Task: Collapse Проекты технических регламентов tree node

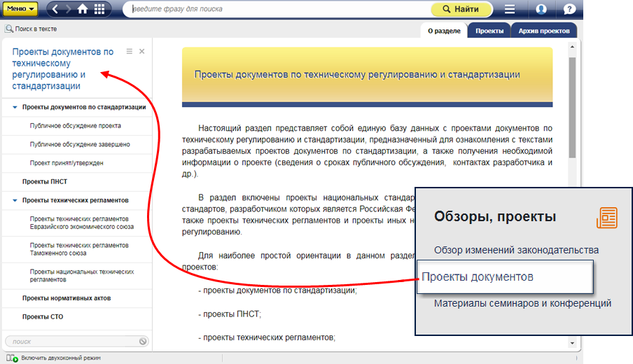Action: coord(15,200)
